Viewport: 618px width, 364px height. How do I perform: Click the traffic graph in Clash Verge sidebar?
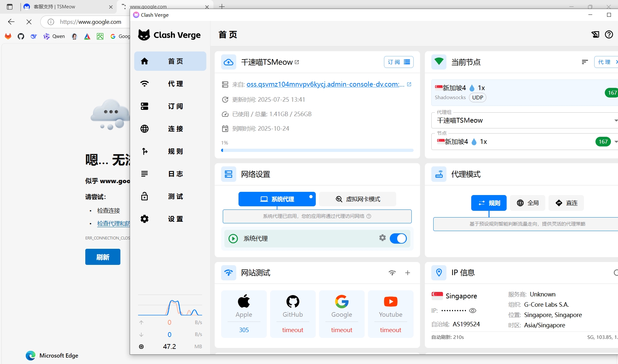[170, 305]
